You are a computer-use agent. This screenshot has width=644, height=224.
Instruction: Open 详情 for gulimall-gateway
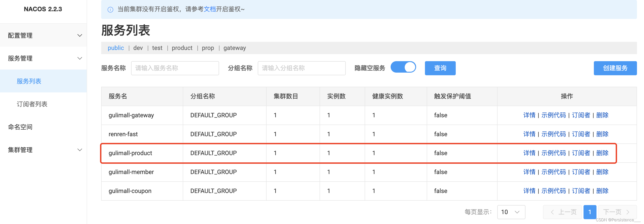[x=529, y=115]
